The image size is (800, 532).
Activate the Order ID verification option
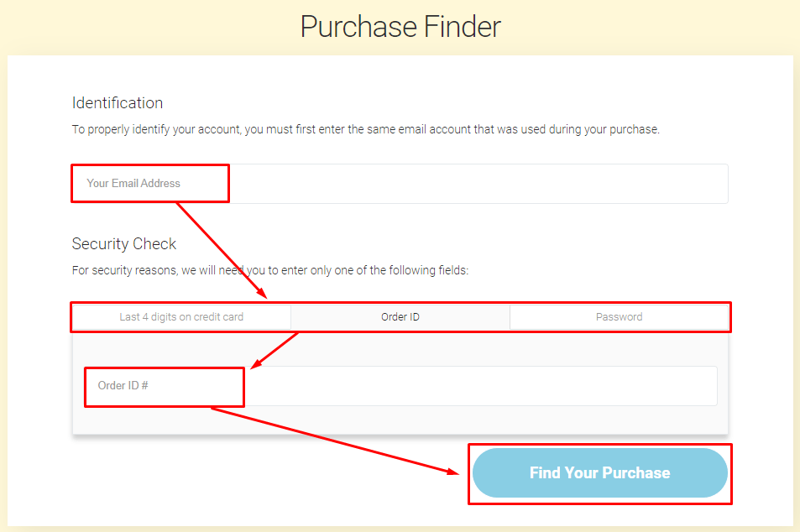click(400, 316)
